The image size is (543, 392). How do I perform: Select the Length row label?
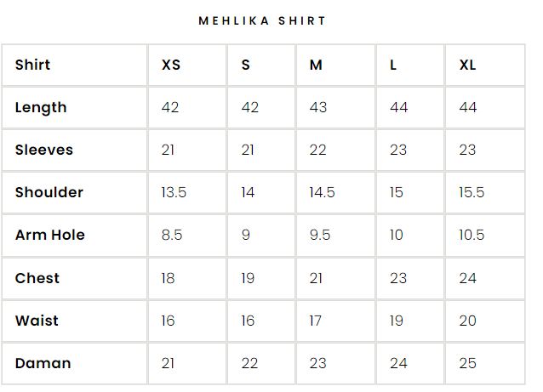pyautogui.click(x=41, y=107)
